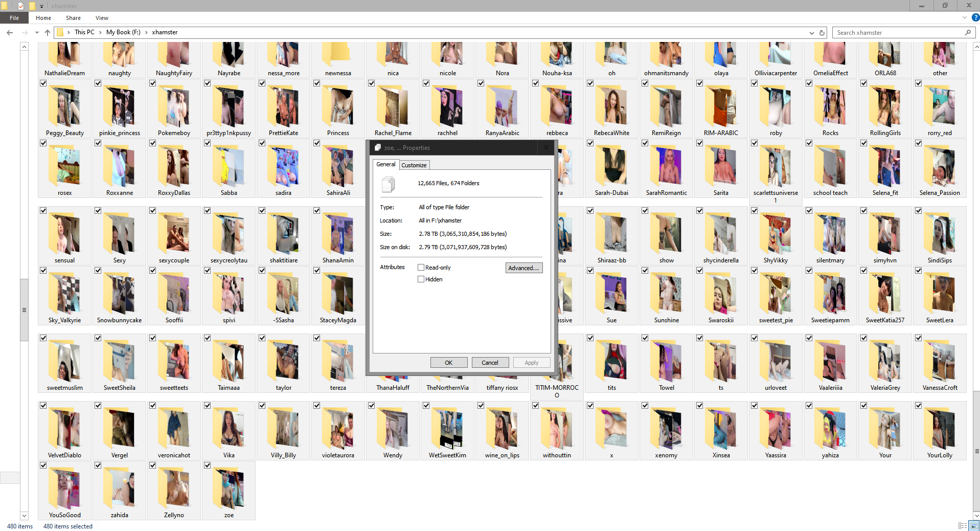Expand the chevron after My Book (F:) breadcrumb

pos(146,32)
